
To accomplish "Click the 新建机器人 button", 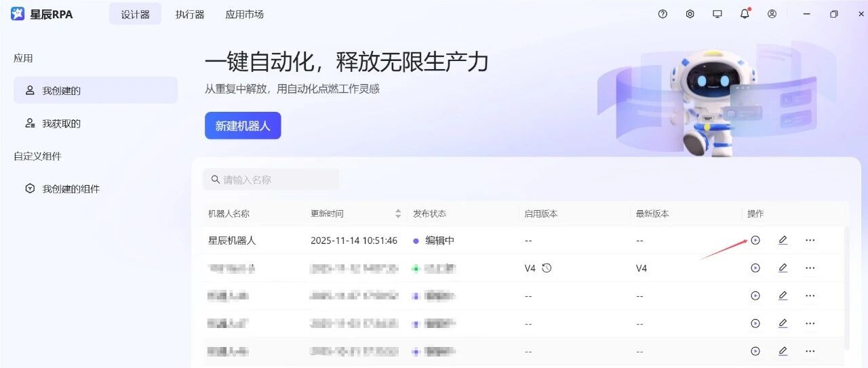I will tap(243, 125).
